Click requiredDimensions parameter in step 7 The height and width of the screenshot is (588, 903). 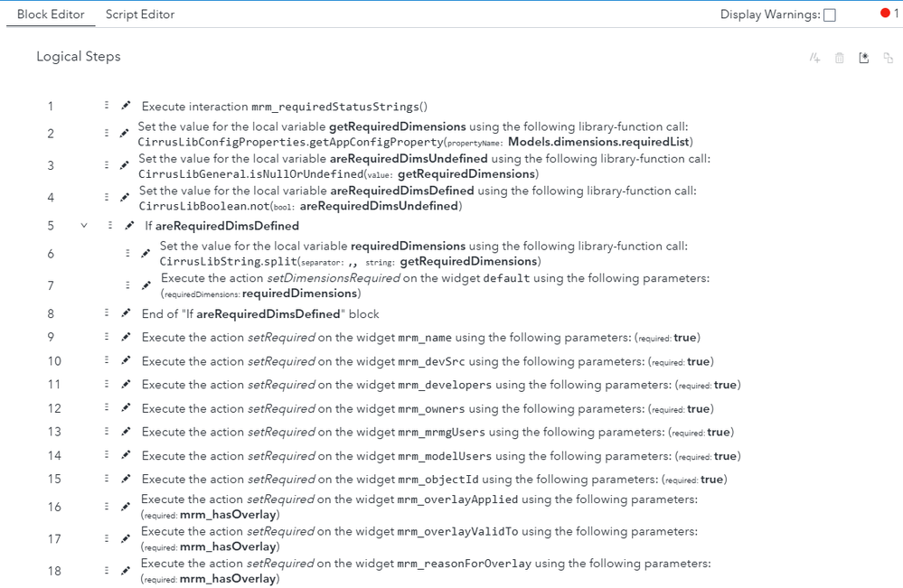299,294
